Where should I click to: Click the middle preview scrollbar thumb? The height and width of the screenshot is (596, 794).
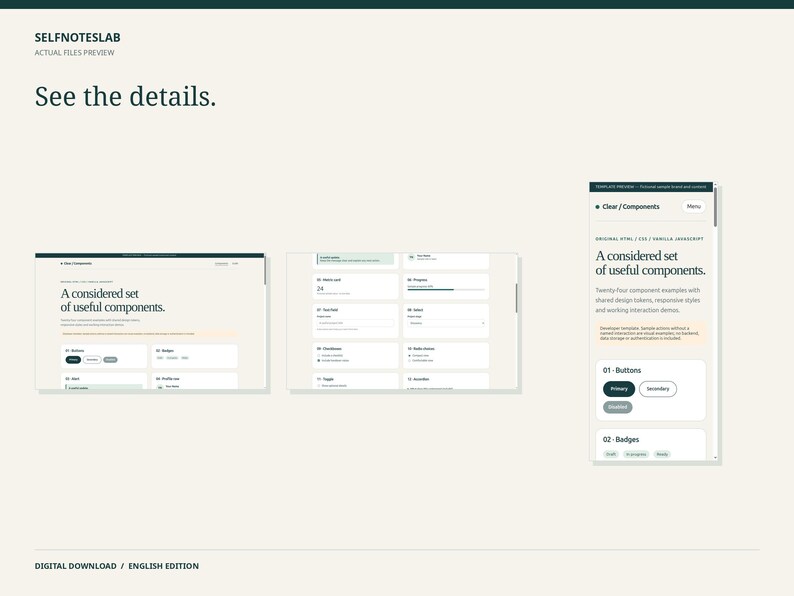point(517,298)
